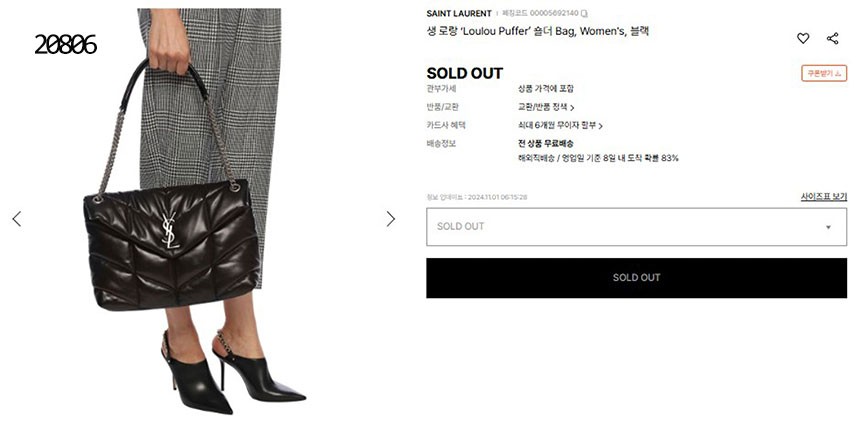
Task: Expand the return/exchange policy (교환/반품 정책) link
Action: pyautogui.click(x=546, y=107)
